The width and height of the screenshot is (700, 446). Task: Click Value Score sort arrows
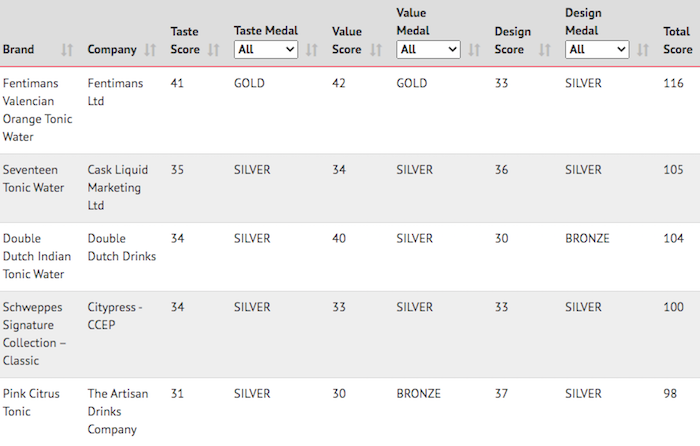tap(376, 50)
